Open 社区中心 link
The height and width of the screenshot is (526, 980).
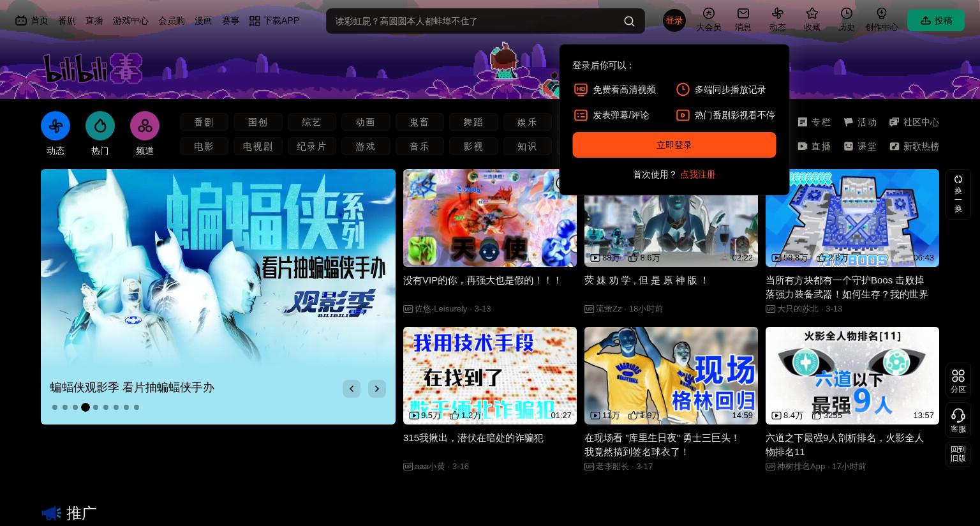[x=914, y=122]
